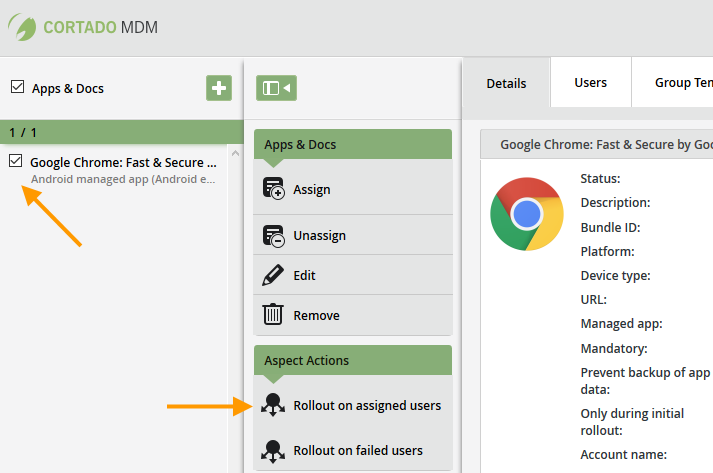Add a new app with the plus button
The height and width of the screenshot is (473, 713).
219,88
